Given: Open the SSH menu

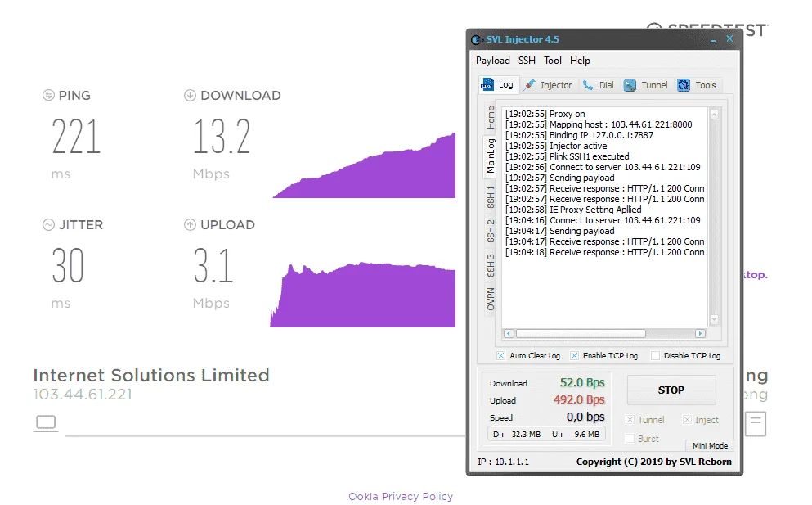Looking at the screenshot, I should [527, 61].
